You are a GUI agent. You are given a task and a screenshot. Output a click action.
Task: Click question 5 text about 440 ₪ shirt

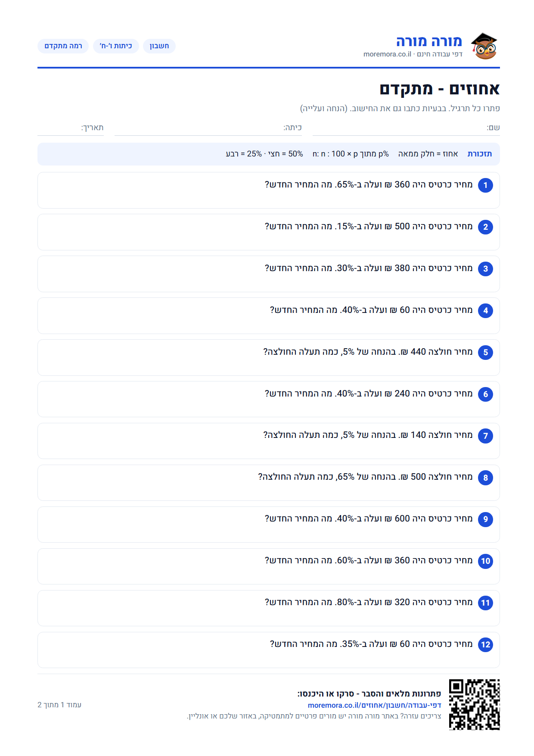(368, 352)
